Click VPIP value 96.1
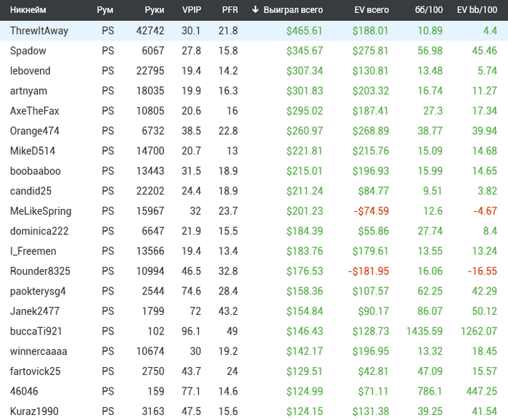 (191, 332)
